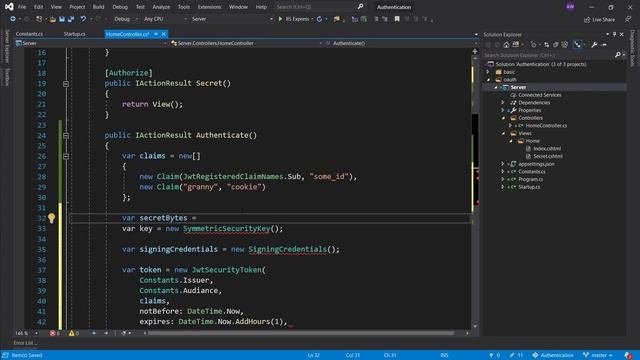Open the Debug configuration dropdown

point(125,19)
